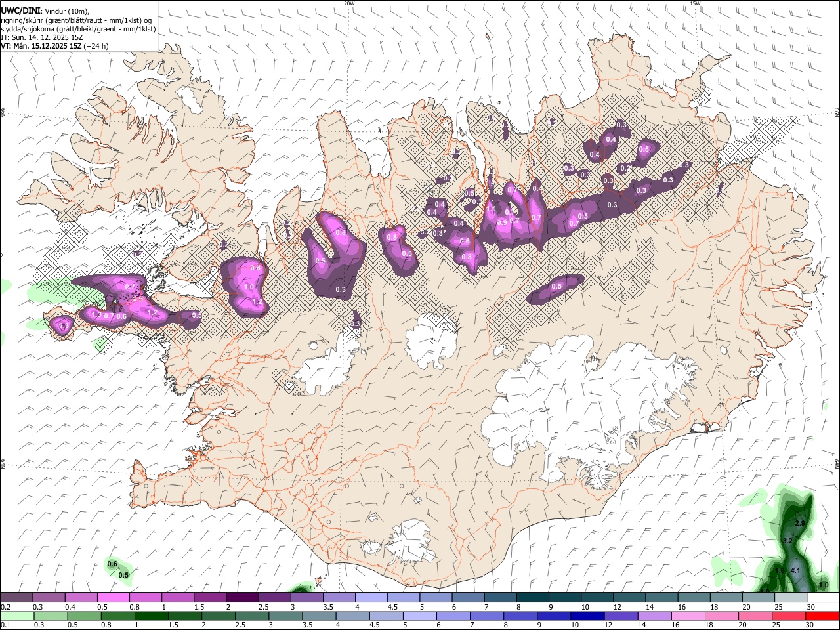840x630 pixels.
Task: Click the 4.1 precipitation value
Action: [795, 570]
